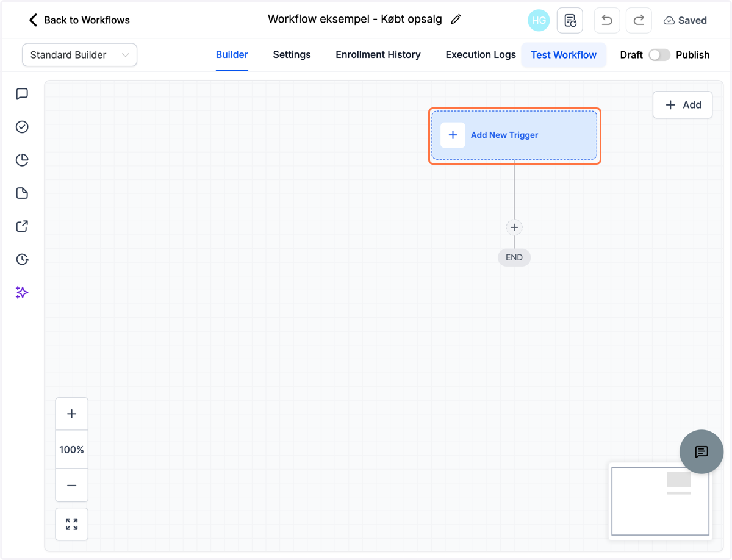Image resolution: width=732 pixels, height=560 pixels.
Task: Zoom in the canvas with plus
Action: (72, 414)
